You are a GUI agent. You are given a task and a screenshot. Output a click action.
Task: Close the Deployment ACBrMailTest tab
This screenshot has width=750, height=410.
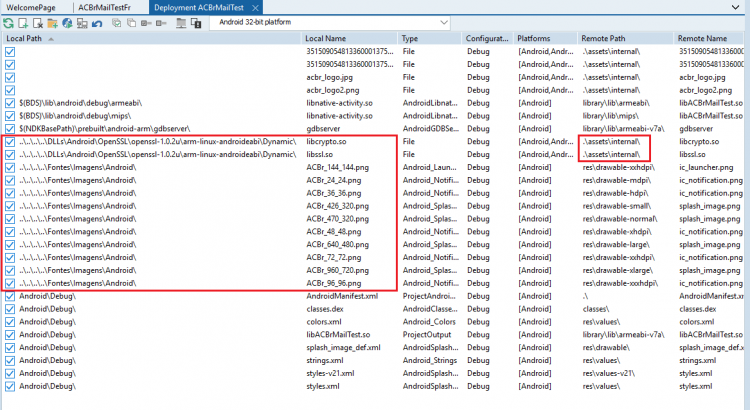pyautogui.click(x=255, y=8)
